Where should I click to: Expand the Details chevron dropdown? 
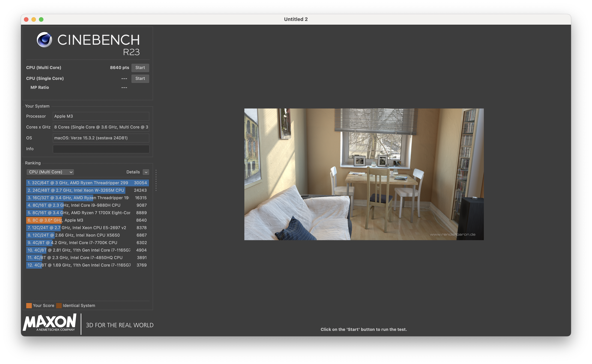click(146, 172)
